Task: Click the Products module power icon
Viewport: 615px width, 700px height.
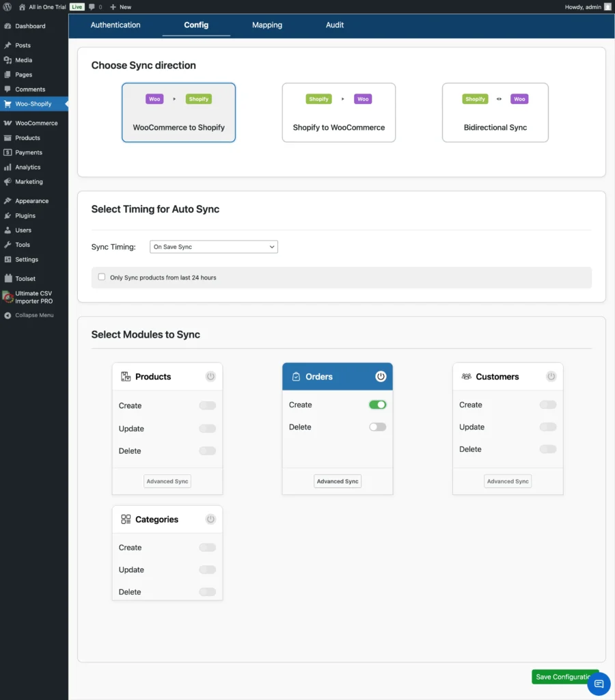Action: pyautogui.click(x=210, y=376)
